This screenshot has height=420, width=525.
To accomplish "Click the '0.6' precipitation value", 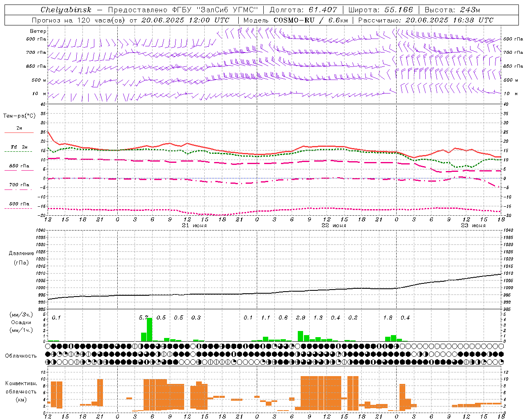I will click(x=283, y=318).
